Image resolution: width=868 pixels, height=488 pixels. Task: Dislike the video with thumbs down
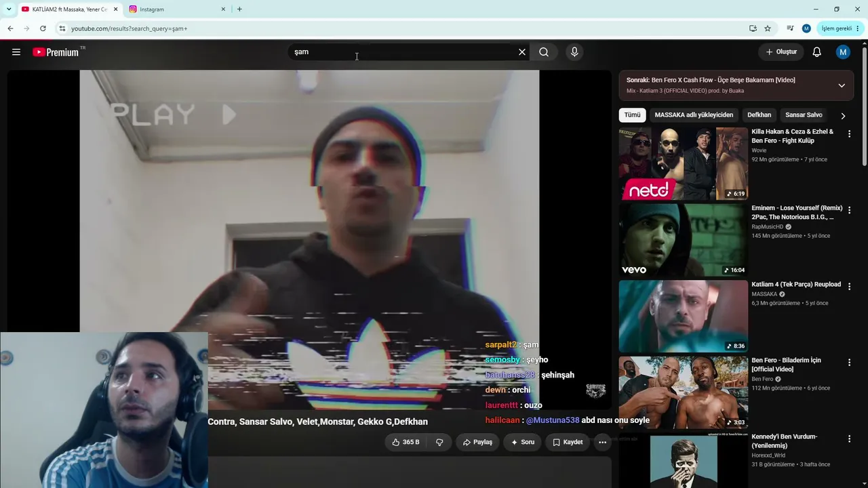(x=439, y=442)
